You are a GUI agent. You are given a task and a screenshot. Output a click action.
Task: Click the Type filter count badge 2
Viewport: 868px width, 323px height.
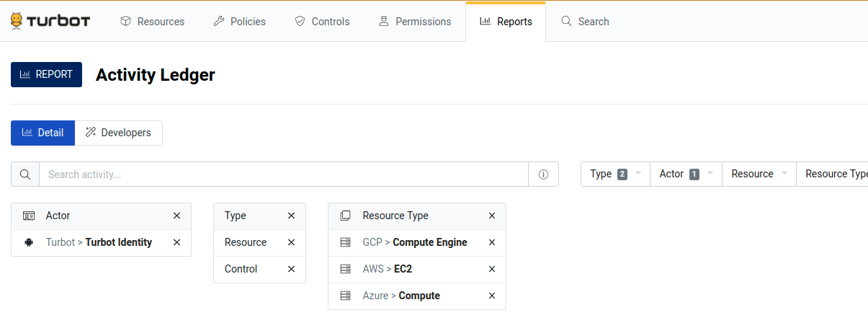[622, 174]
